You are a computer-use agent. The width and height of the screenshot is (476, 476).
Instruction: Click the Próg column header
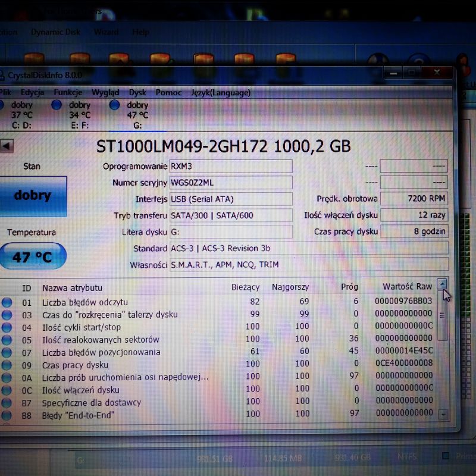[349, 287]
